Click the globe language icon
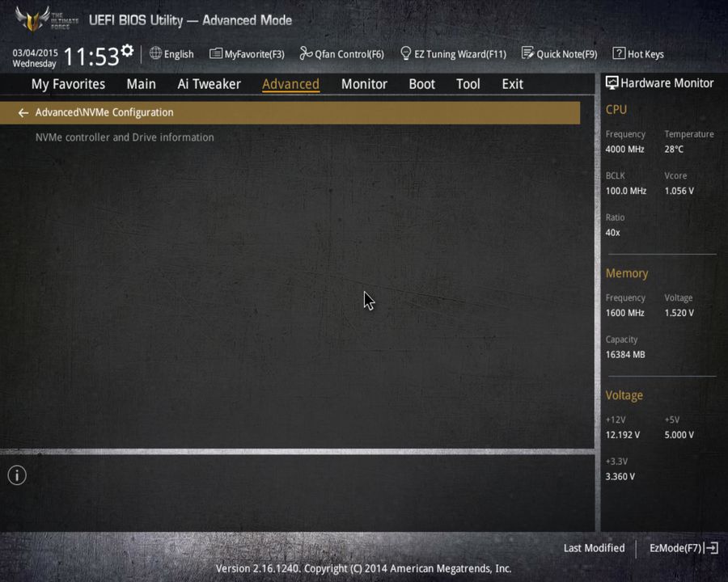The image size is (728, 582). 155,53
